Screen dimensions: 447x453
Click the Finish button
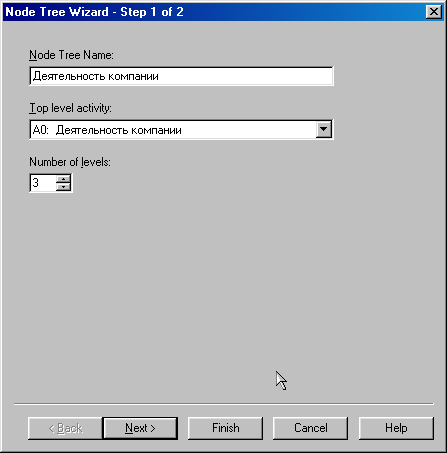click(225, 428)
